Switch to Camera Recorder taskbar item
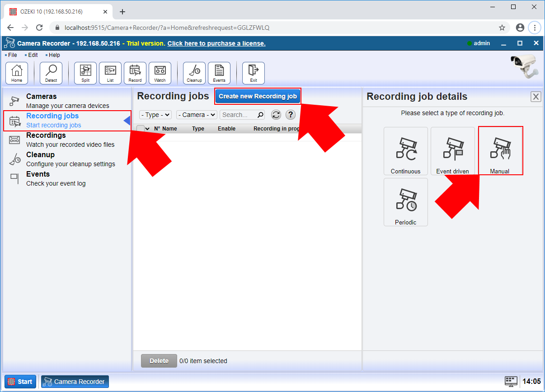This screenshot has height=392, width=545. coord(75,382)
